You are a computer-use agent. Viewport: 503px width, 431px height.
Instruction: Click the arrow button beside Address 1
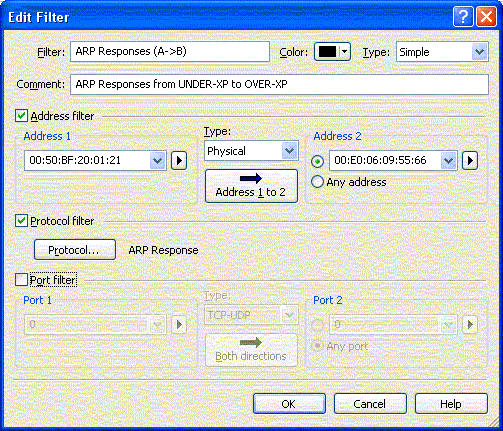(179, 161)
